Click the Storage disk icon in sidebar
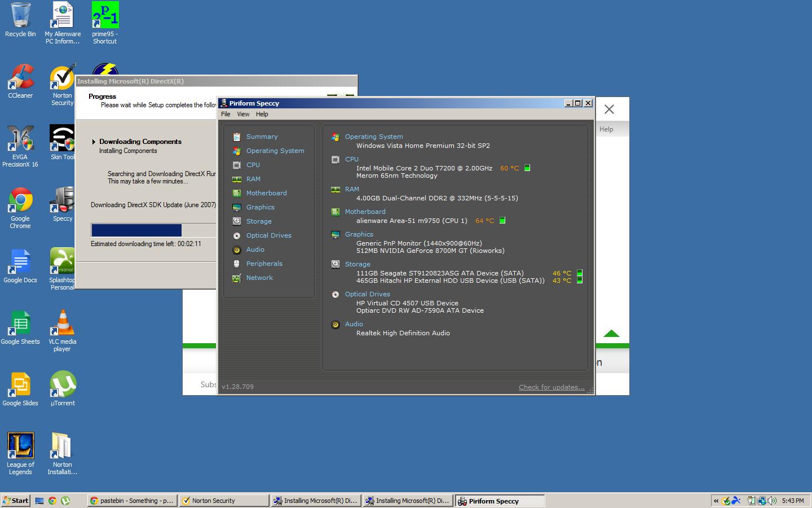This screenshot has width=812, height=508. (x=237, y=221)
